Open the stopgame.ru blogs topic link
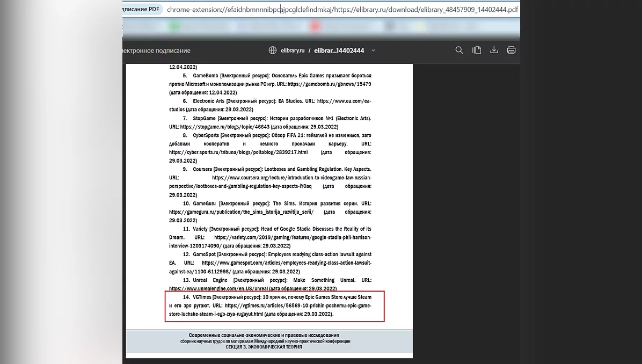Screen dimensions: 642x364 click(x=225, y=127)
